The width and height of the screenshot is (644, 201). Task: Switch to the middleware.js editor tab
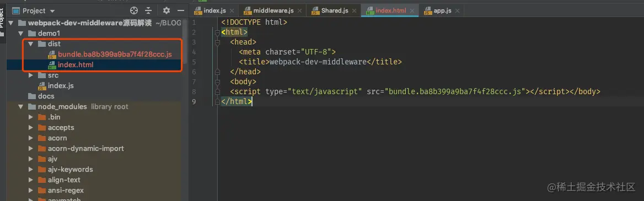273,10
